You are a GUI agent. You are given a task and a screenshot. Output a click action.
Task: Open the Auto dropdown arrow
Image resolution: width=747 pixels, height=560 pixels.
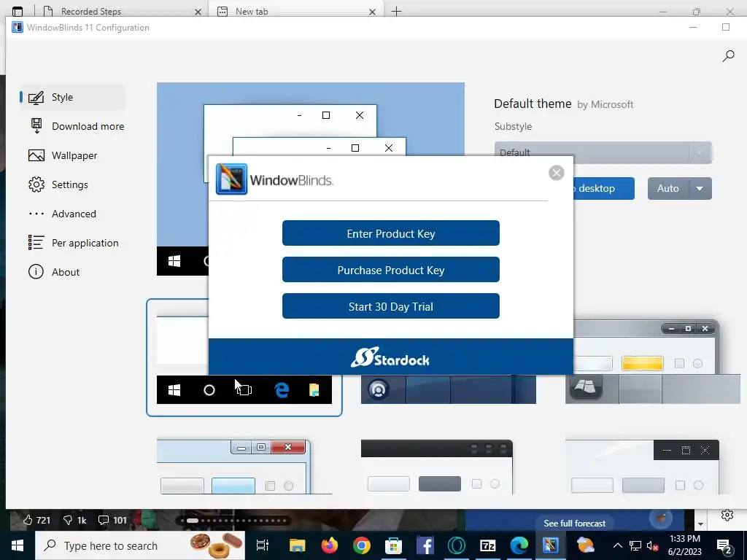pos(700,189)
